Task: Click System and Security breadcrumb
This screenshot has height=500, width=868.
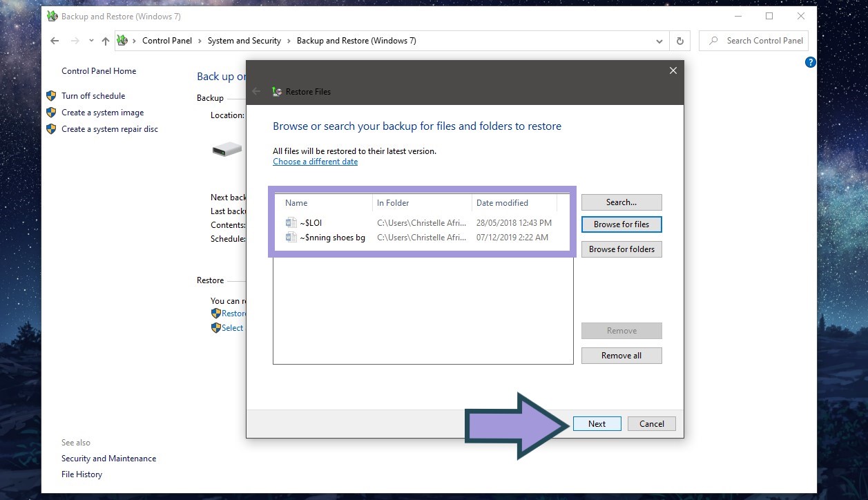Action: pyautogui.click(x=244, y=41)
